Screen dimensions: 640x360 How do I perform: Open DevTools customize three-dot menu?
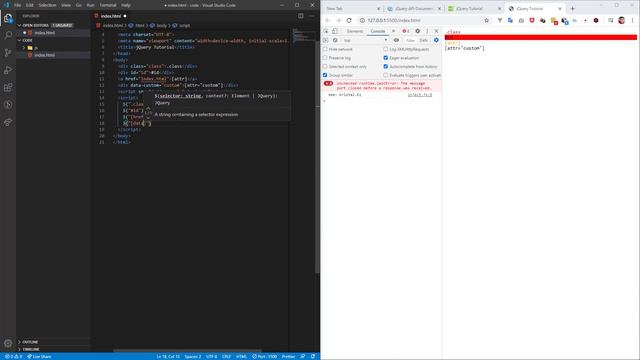pyautogui.click(x=427, y=31)
